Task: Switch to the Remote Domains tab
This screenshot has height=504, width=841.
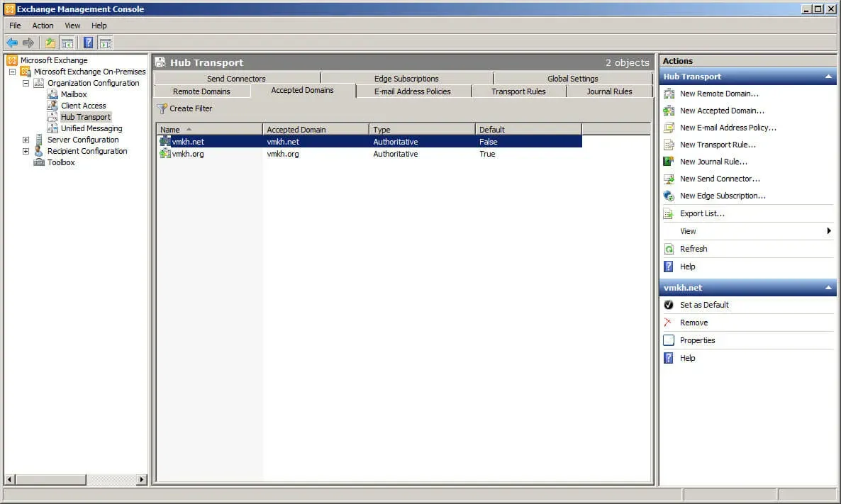Action: [201, 91]
